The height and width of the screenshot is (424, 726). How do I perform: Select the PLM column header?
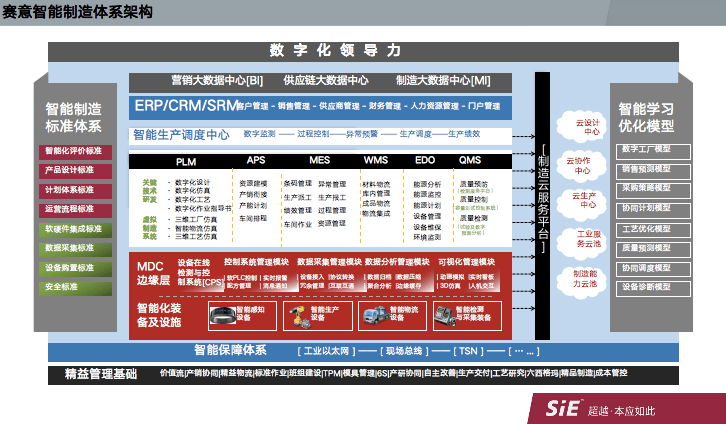[x=186, y=160]
